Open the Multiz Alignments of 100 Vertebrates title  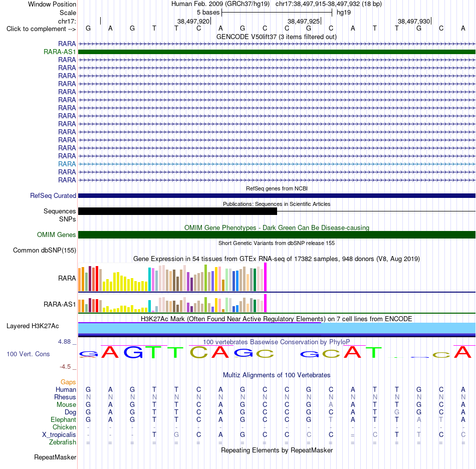pos(277,375)
